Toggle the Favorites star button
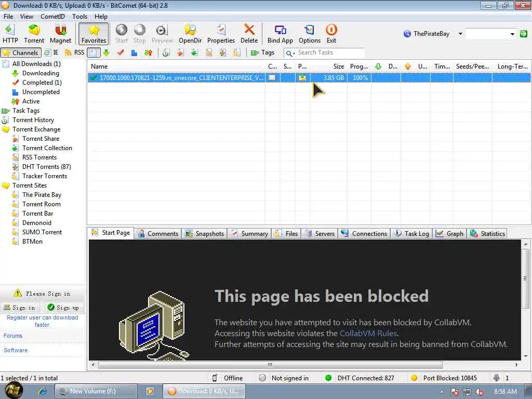 (x=94, y=34)
